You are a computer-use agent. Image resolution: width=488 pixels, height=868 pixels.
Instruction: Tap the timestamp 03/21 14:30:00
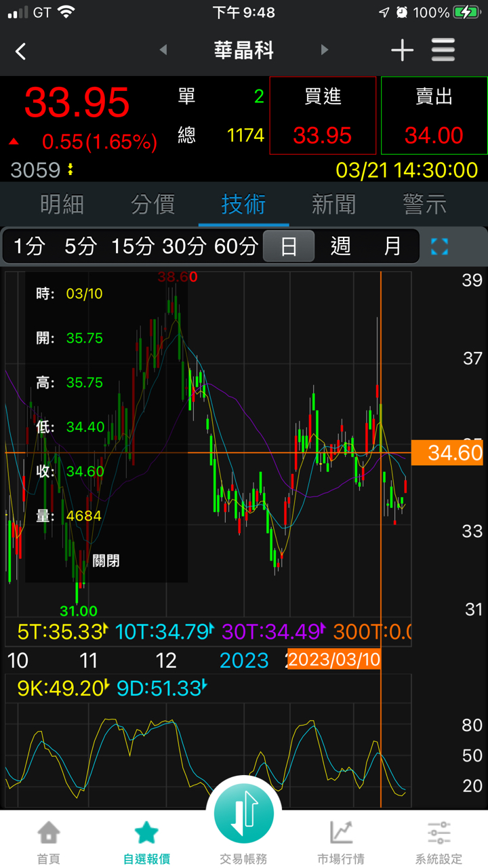(x=407, y=170)
